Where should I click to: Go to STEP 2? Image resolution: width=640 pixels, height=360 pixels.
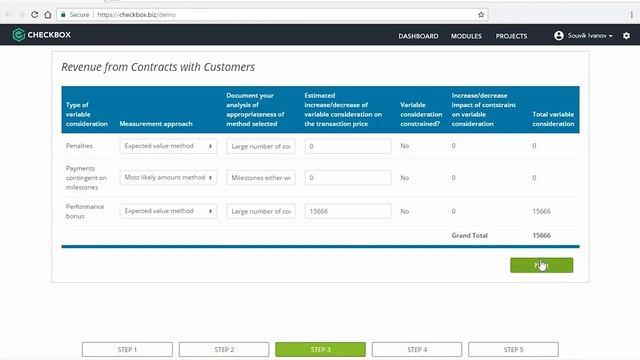[224, 349]
